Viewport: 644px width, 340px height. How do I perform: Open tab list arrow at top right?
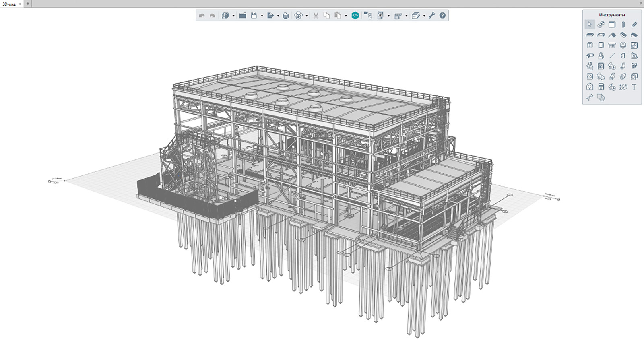click(x=641, y=4)
